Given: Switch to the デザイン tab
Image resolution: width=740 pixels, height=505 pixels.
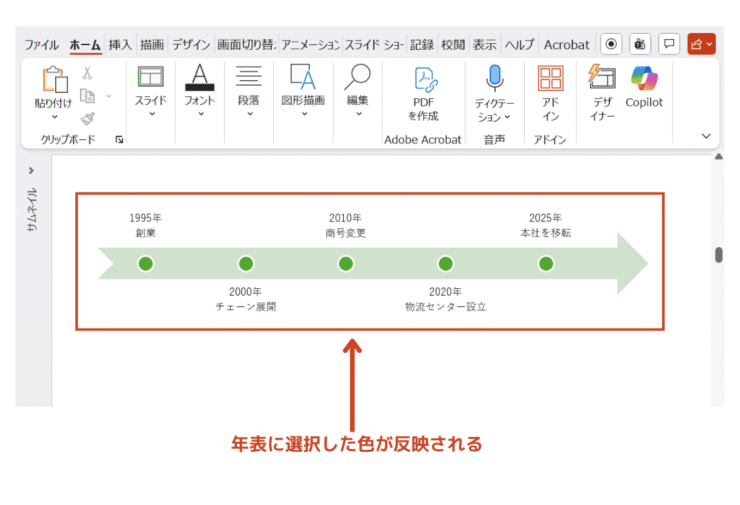Looking at the screenshot, I should (191, 45).
